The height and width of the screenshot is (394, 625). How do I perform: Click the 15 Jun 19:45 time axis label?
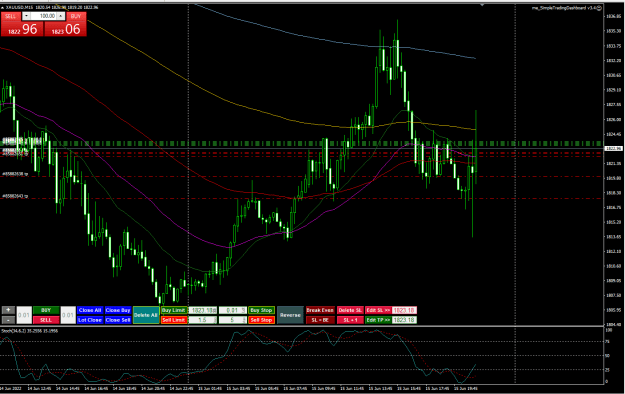pos(466,388)
